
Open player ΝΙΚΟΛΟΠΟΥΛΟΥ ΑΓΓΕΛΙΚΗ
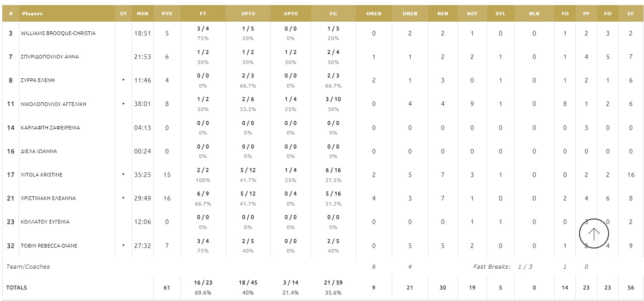coord(53,104)
